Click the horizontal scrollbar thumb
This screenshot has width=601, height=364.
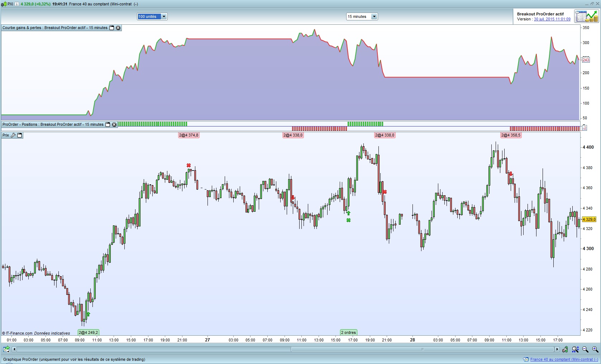(x=423, y=349)
